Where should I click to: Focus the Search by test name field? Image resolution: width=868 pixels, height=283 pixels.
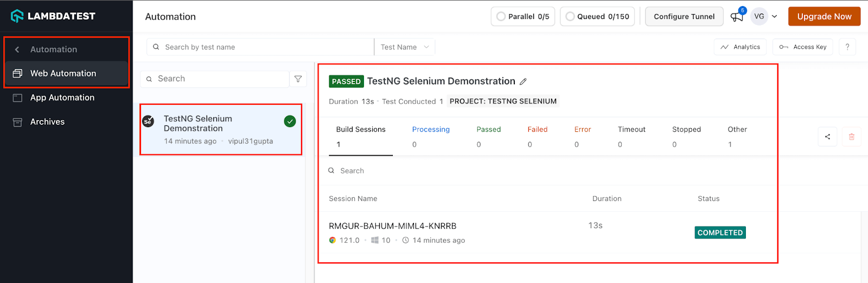[260, 47]
